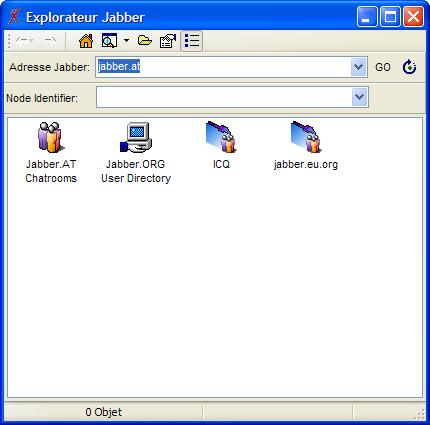Select the jabber.eu.org folder icon
The width and height of the screenshot is (430, 425).
click(x=306, y=137)
